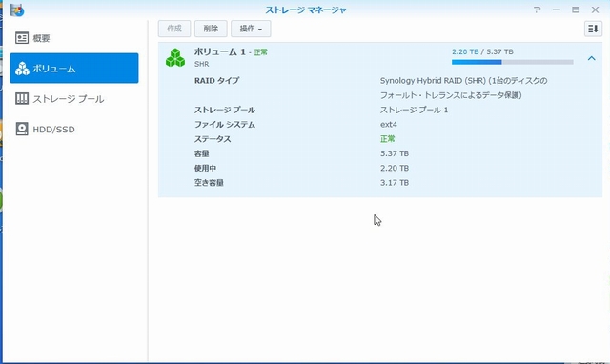Click the 2.20 TB value in 使用中 row
The image size is (610, 364).
(395, 168)
